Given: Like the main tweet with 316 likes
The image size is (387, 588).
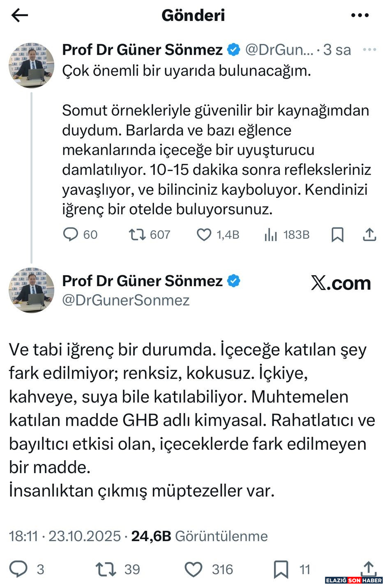Looking at the screenshot, I should pos(193,569).
